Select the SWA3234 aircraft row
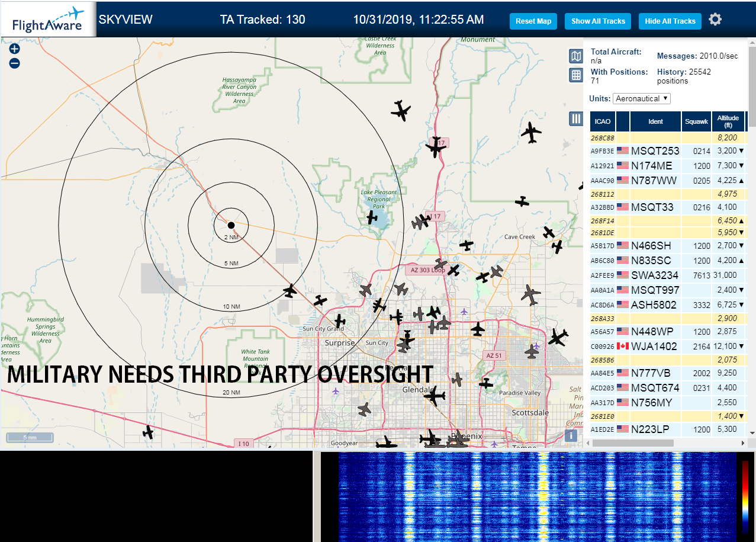 pyautogui.click(x=668, y=275)
